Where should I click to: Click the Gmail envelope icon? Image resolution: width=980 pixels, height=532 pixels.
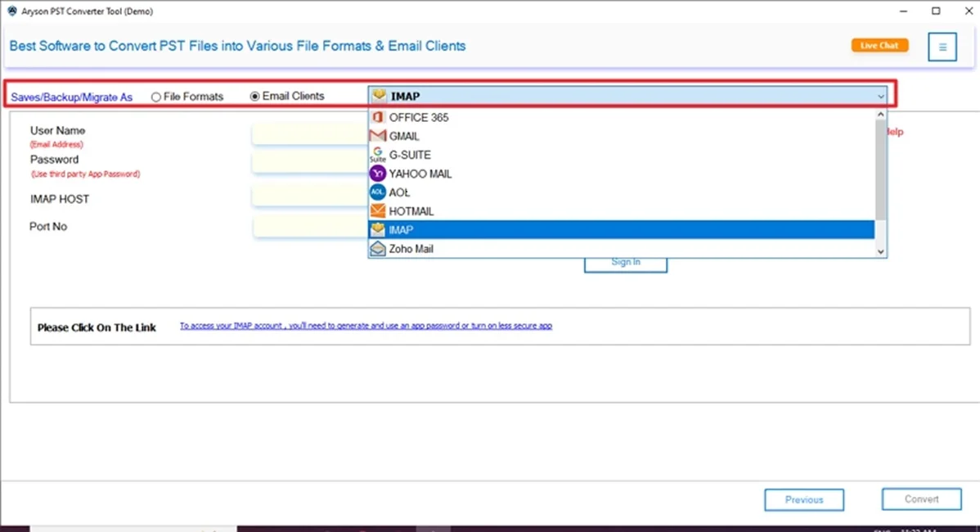[x=377, y=136]
